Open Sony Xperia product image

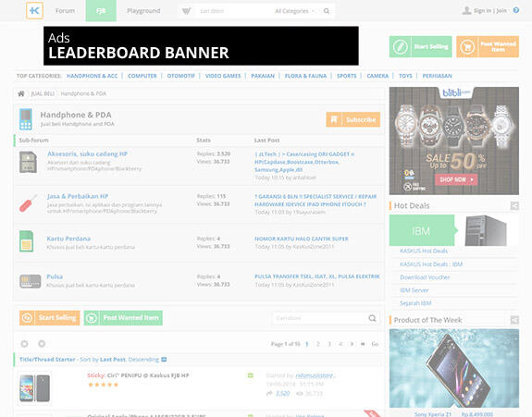[454, 368]
